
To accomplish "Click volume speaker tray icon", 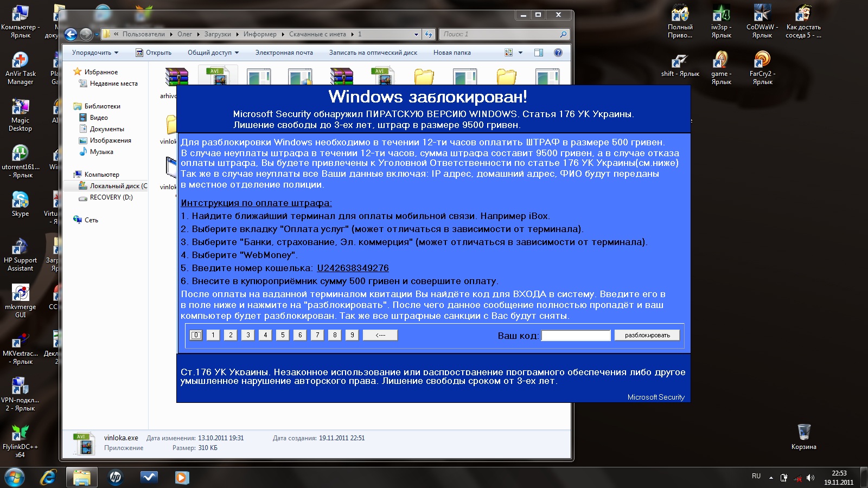I will pyautogui.click(x=810, y=478).
